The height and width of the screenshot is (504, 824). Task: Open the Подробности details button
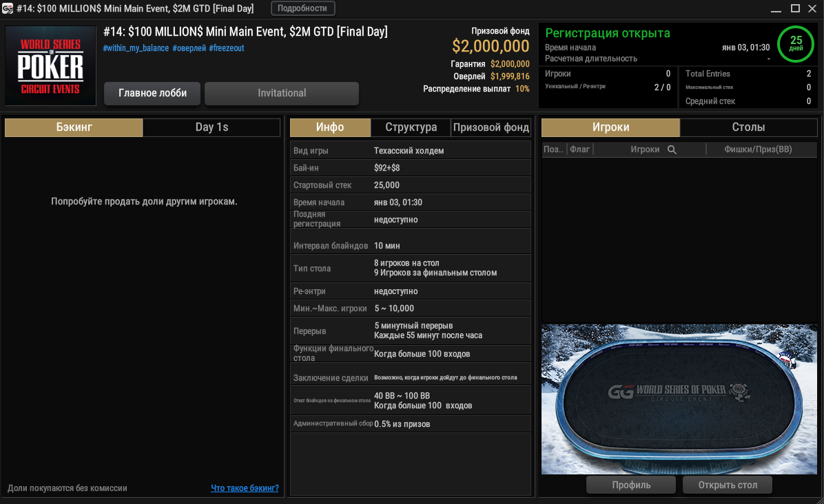tap(303, 8)
